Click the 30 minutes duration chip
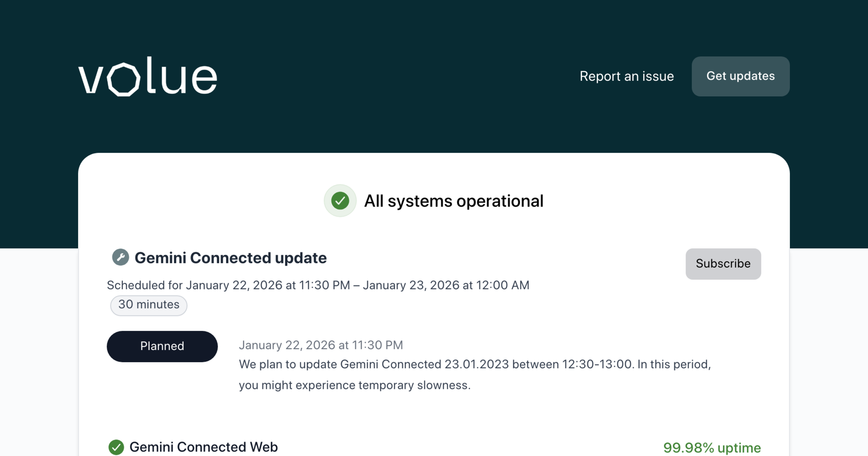868x456 pixels. 148,305
